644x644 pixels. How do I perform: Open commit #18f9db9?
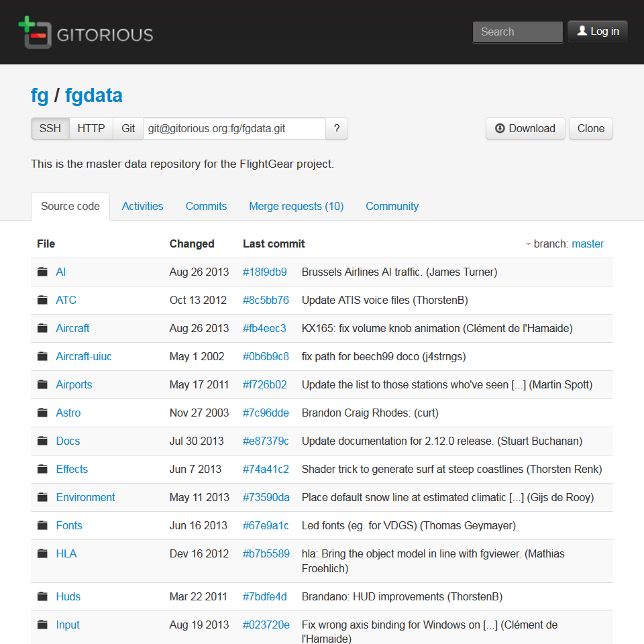tap(264, 272)
